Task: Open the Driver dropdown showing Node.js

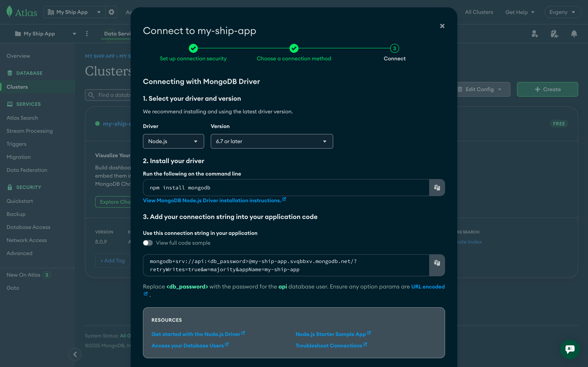Action: (x=173, y=141)
